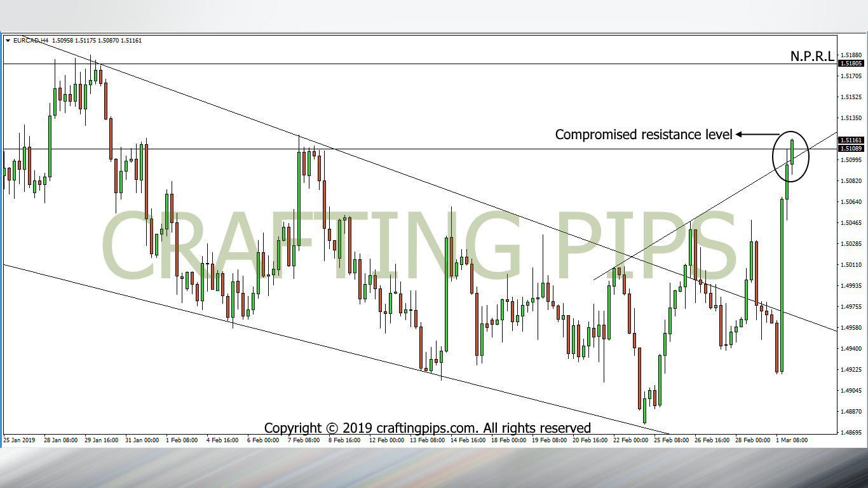868x488 pixels.
Task: Click the 29 Jan 16:00 time label
Action: click(x=101, y=440)
